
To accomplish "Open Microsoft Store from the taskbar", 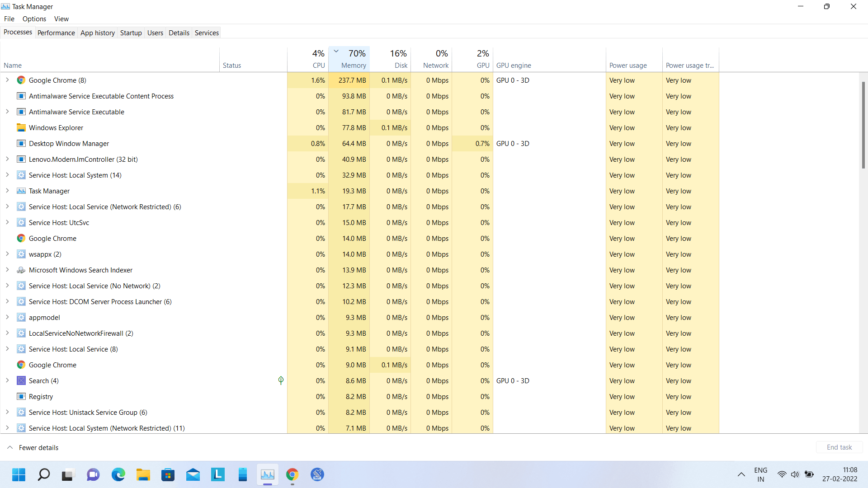I will (x=168, y=474).
